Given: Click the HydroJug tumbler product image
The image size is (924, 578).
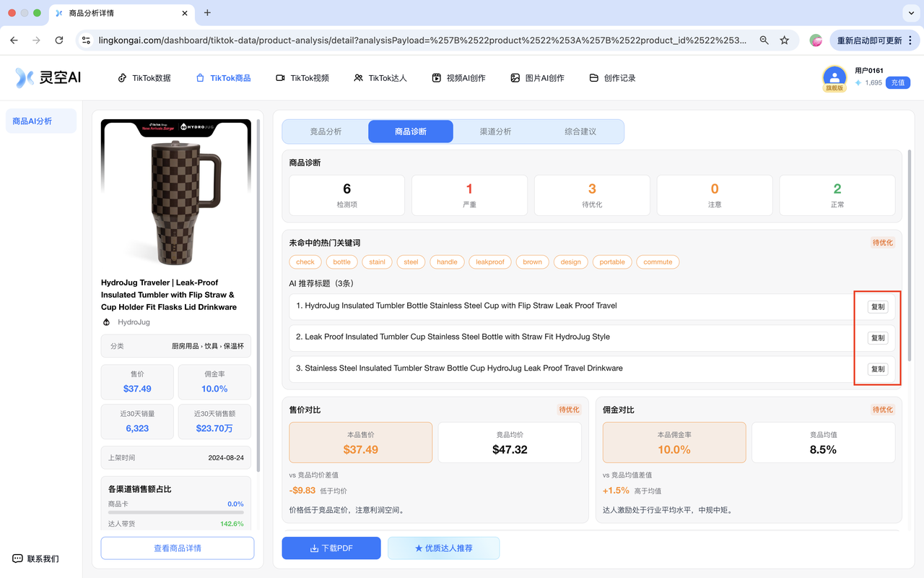Looking at the screenshot, I should pyautogui.click(x=176, y=194).
